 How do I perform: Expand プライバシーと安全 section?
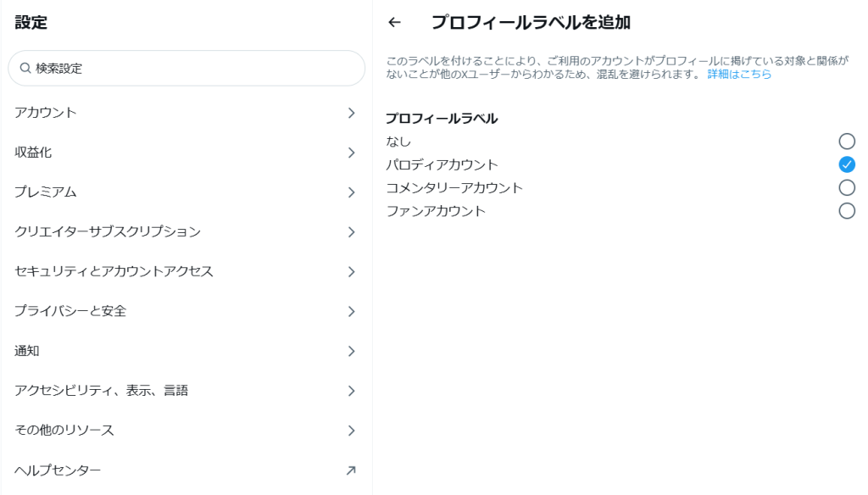(x=186, y=312)
